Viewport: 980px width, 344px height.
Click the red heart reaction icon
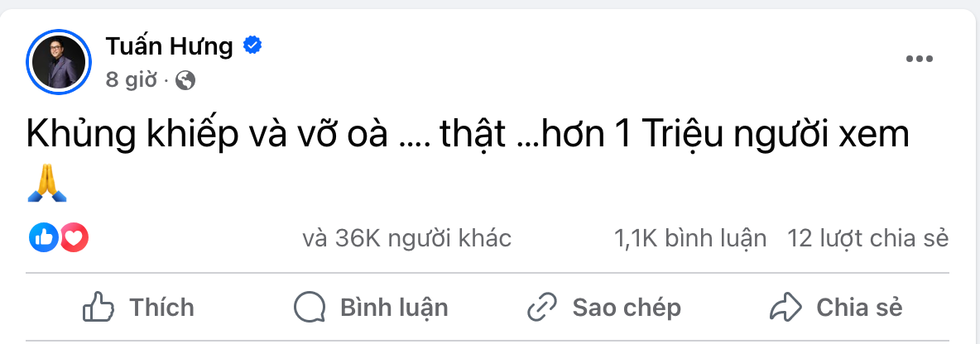coord(74,238)
